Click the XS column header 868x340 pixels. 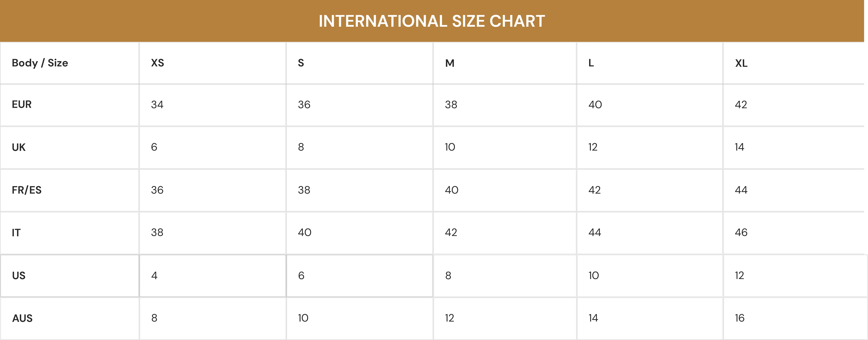coord(157,63)
